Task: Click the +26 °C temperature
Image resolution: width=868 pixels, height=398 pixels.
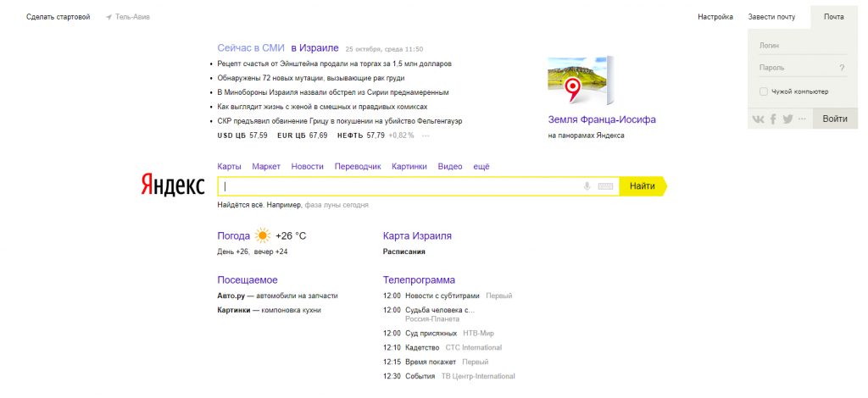Action: (x=291, y=236)
